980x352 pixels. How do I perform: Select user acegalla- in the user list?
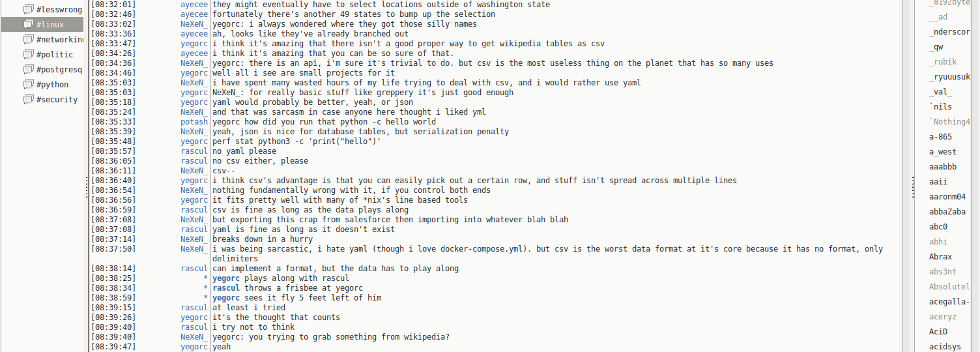pos(949,302)
